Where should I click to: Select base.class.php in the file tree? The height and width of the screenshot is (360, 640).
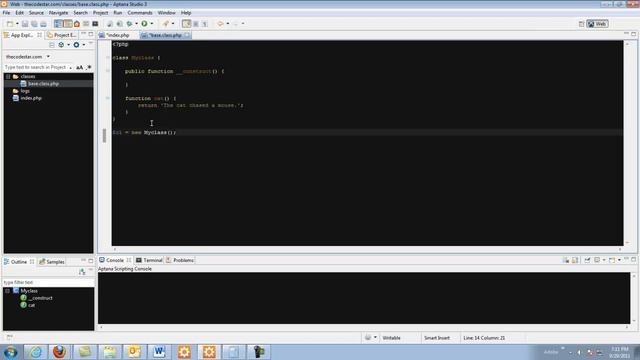click(x=43, y=84)
